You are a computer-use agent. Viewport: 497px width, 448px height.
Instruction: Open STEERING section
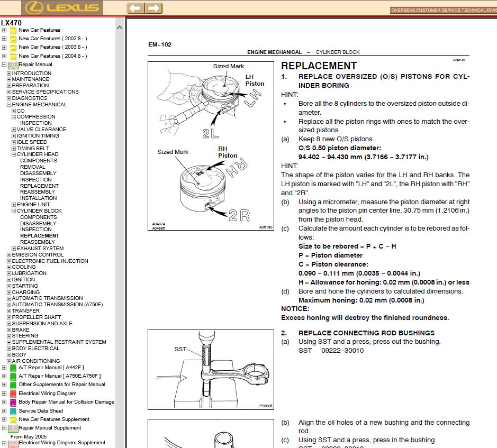tap(25, 336)
